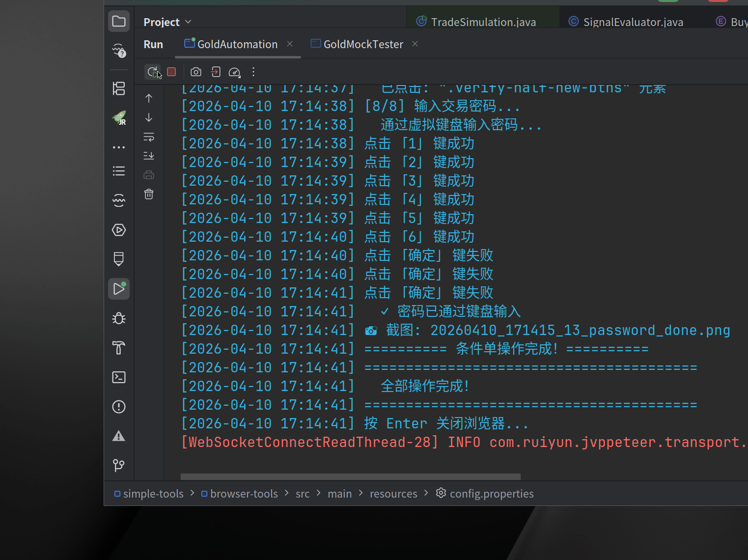This screenshot has width=748, height=560.
Task: Open the SignalEvaluator.java editor tab
Action: pos(633,22)
